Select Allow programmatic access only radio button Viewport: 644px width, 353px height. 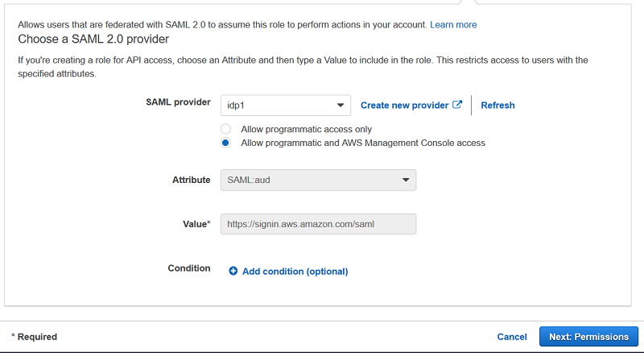tap(225, 129)
